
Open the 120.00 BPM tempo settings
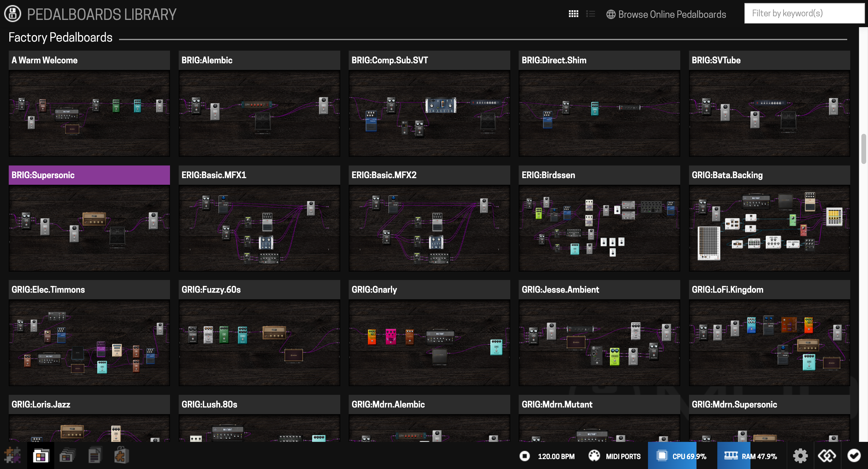[x=556, y=456]
